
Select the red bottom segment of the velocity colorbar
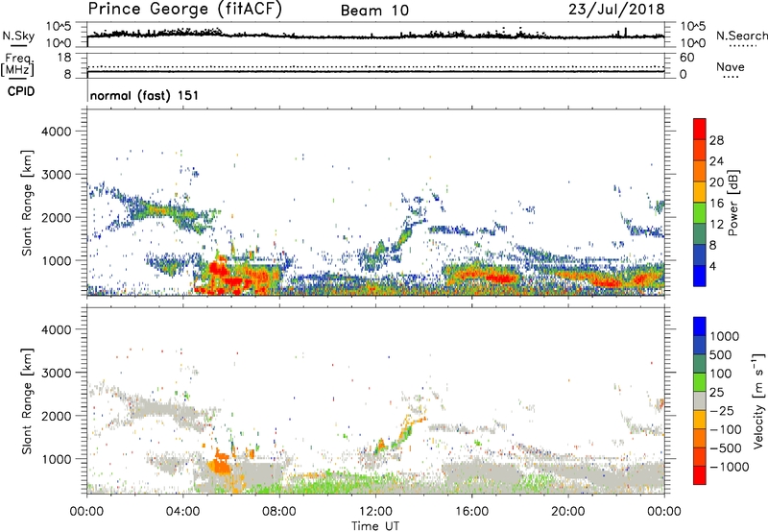point(700,475)
